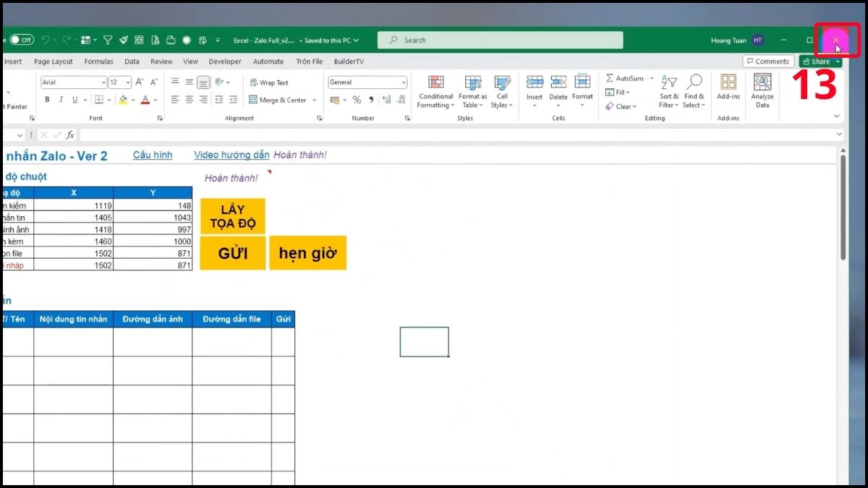Viewport: 868px width, 488px height.
Task: Decrease font size with the smaller A icon
Action: click(153, 82)
